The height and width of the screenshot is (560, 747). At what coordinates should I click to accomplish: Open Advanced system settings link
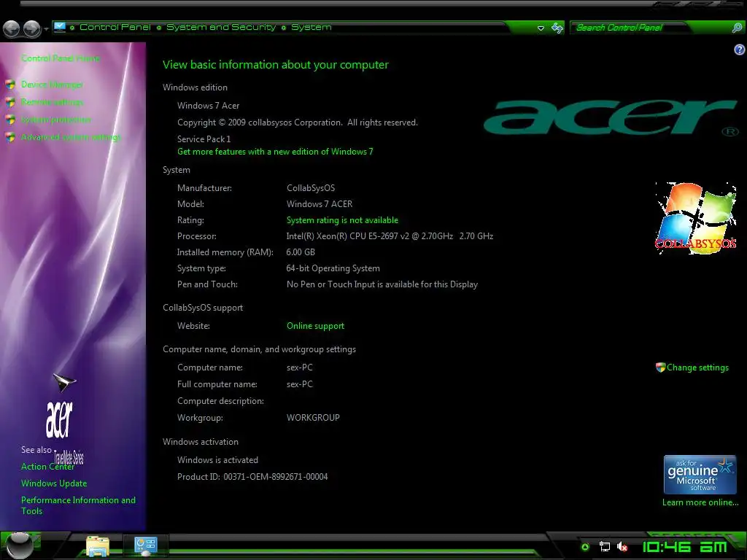tap(71, 137)
